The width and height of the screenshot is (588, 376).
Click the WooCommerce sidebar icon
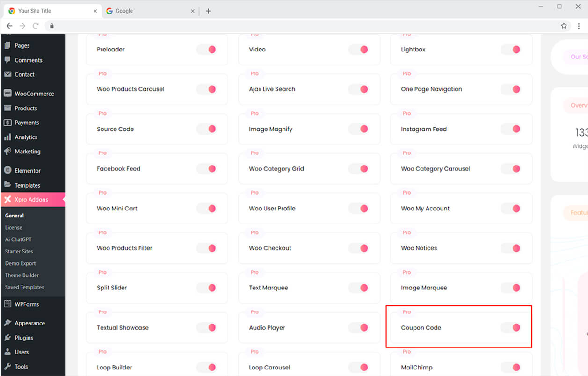[7, 94]
